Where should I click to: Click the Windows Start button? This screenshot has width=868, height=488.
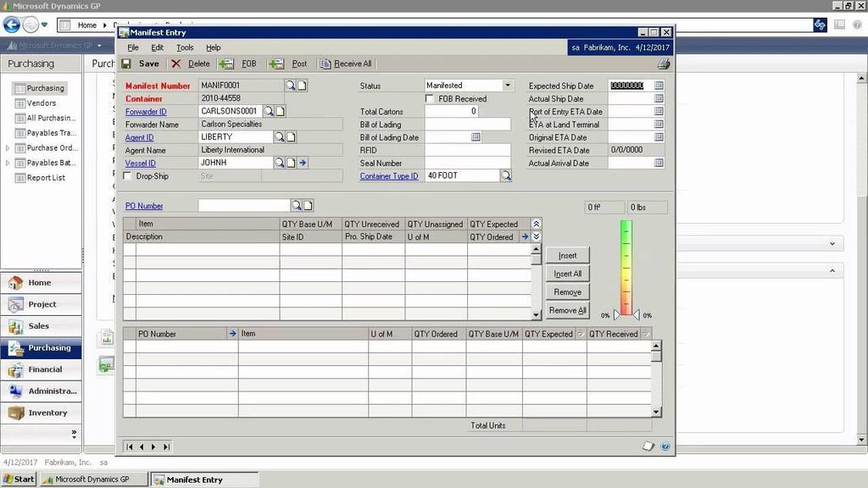[x=19, y=480]
